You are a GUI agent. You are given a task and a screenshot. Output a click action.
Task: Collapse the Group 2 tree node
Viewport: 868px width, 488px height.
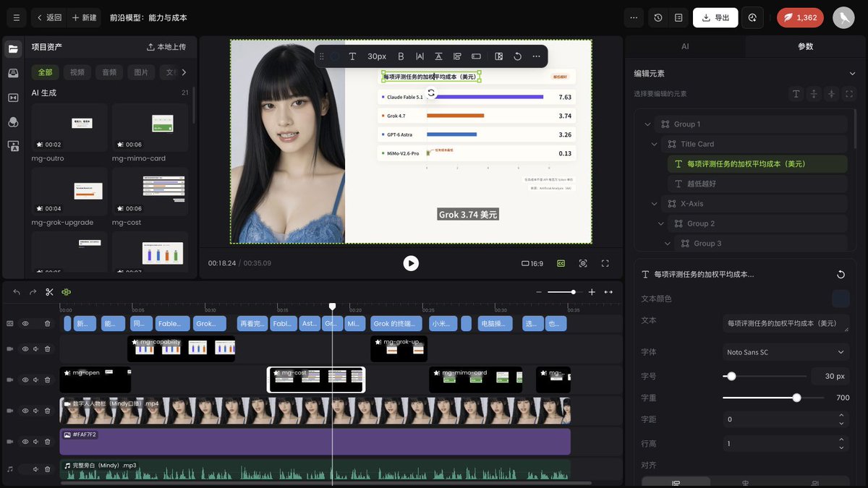[x=661, y=223]
